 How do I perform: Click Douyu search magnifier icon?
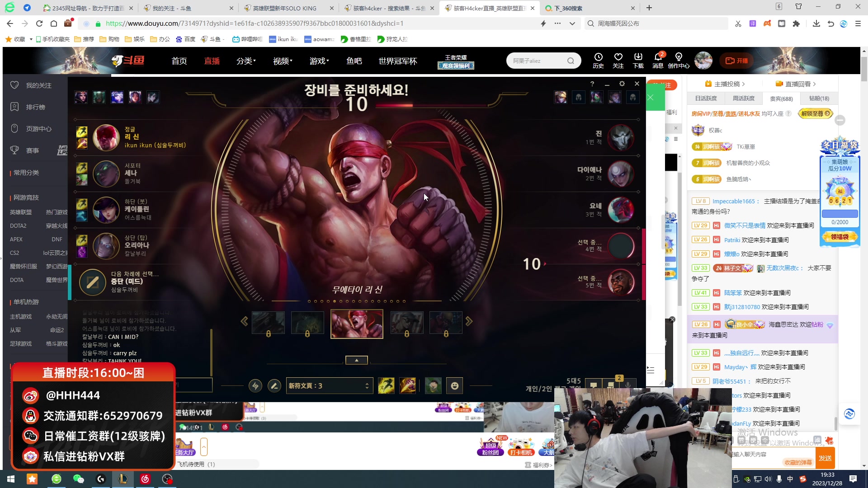point(571,61)
